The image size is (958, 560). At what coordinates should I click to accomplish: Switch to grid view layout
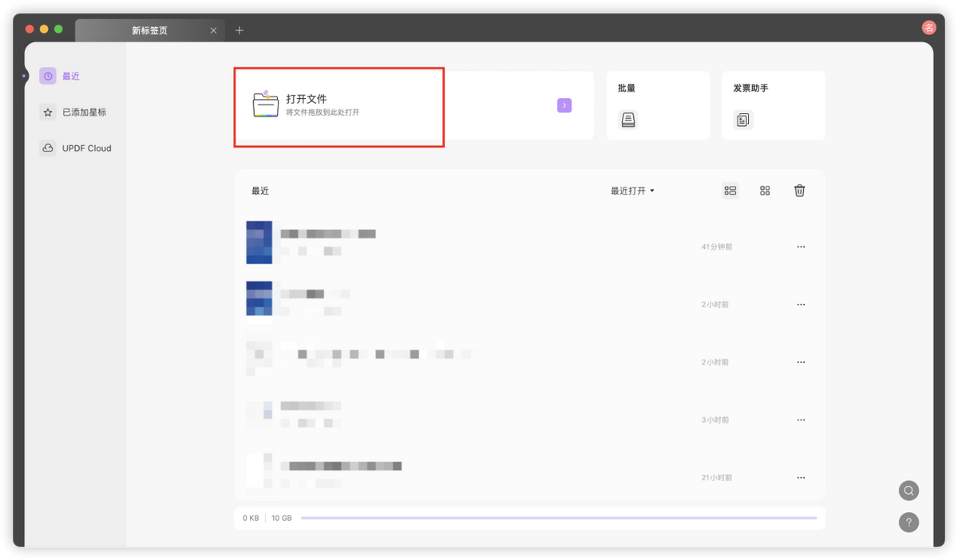765,191
